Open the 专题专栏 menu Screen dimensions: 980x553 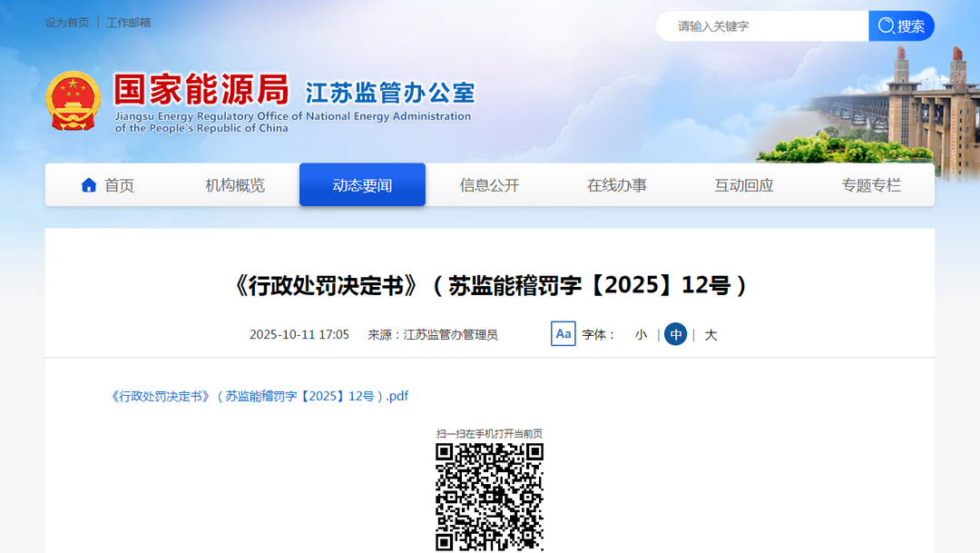tap(870, 185)
